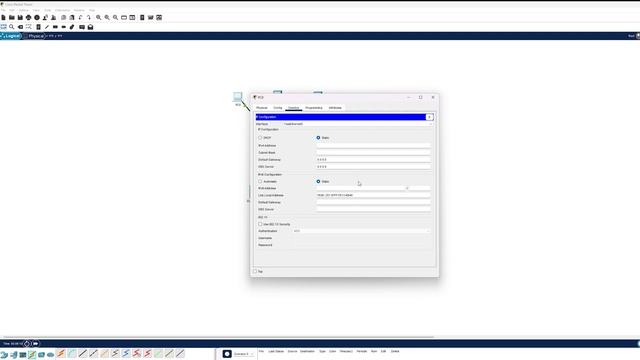
Task: Switch to Logical workspace view
Action: tap(11, 36)
